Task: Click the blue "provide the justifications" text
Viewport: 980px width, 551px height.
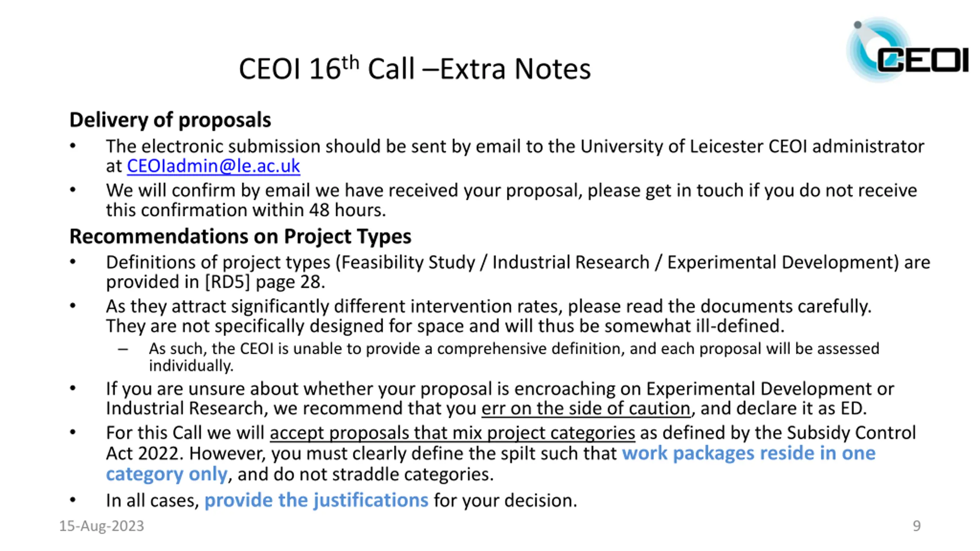Action: pyautogui.click(x=316, y=500)
